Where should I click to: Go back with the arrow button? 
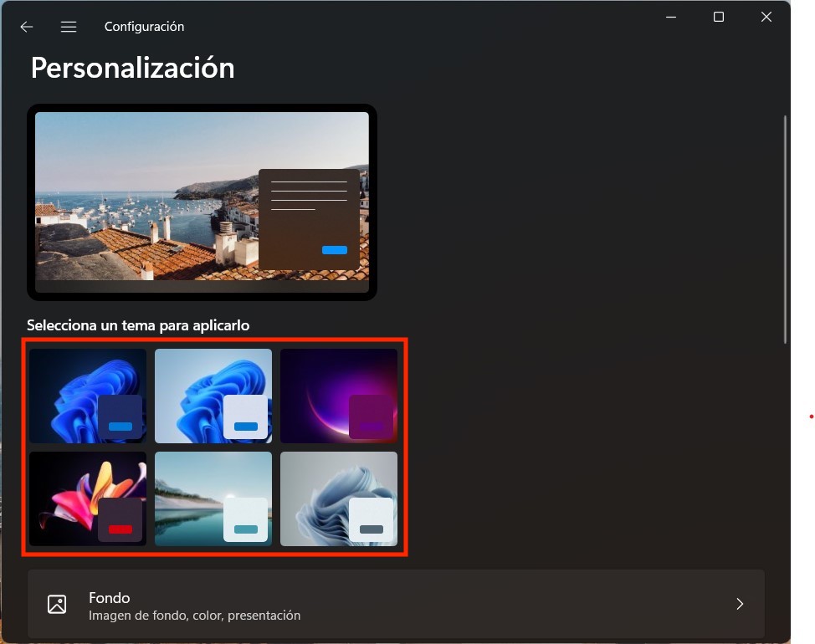27,27
